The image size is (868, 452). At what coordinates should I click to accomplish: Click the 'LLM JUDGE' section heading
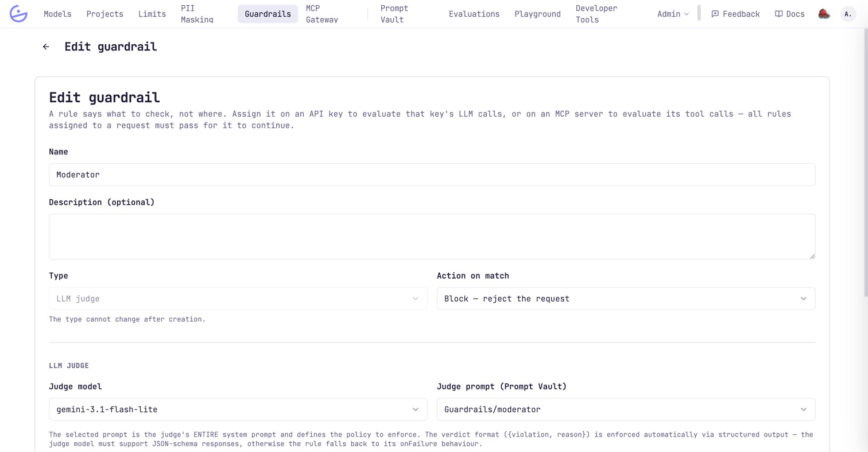click(69, 365)
